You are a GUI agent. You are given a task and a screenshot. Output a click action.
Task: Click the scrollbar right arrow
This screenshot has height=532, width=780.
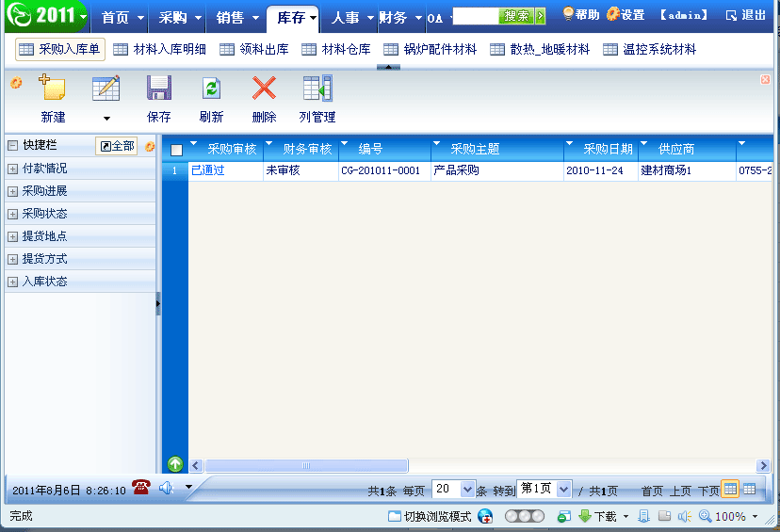(763, 465)
